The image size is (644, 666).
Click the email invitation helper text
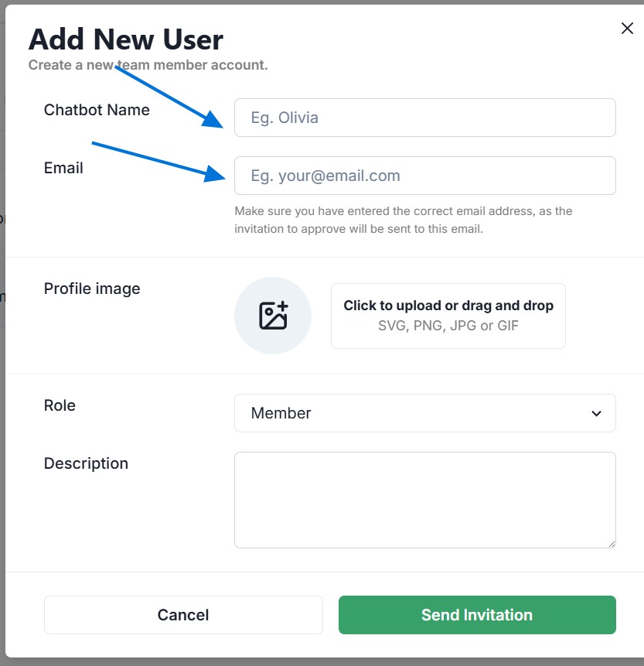[x=403, y=220]
